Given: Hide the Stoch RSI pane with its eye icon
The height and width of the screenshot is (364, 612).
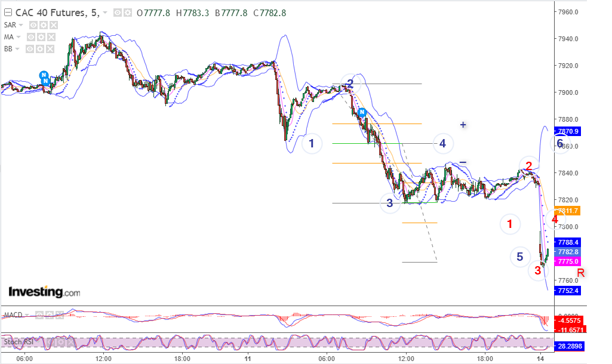Looking at the screenshot, I should [x=50, y=343].
